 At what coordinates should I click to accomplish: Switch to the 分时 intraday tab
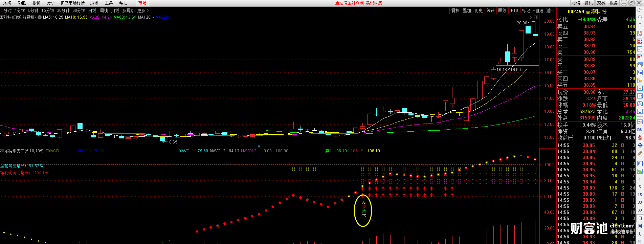(7, 10)
